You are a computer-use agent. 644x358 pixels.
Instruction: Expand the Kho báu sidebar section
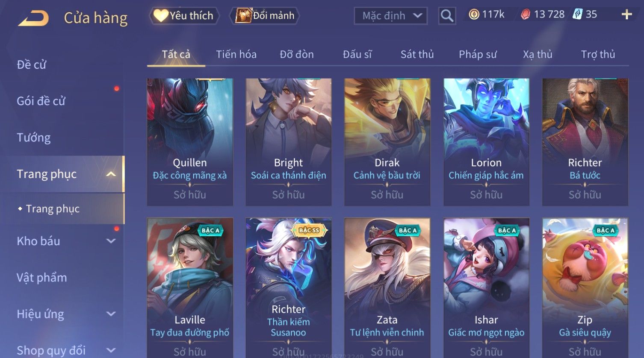click(x=111, y=241)
